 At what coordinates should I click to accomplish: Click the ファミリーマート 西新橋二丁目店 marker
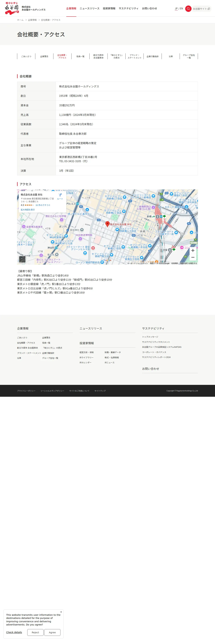click(x=117, y=230)
